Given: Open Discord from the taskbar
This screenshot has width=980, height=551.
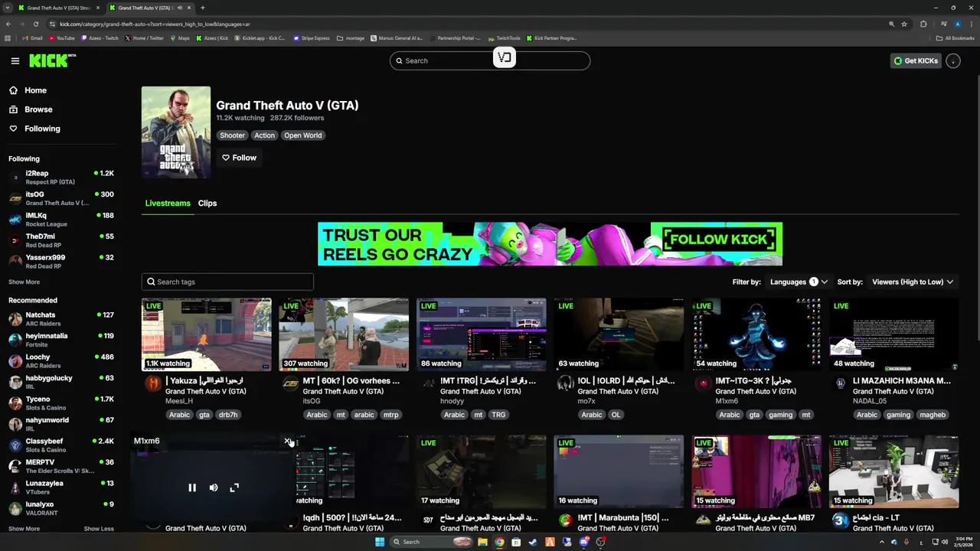Looking at the screenshot, I should click(x=584, y=542).
